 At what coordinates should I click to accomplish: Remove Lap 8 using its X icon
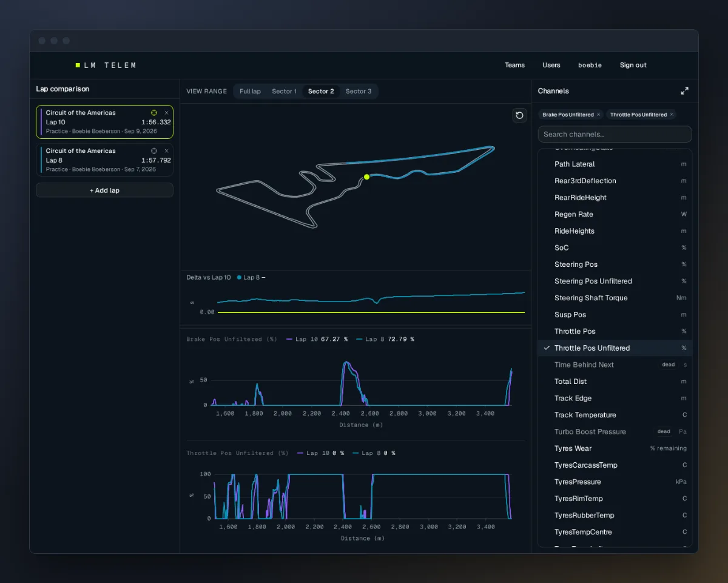[167, 151]
